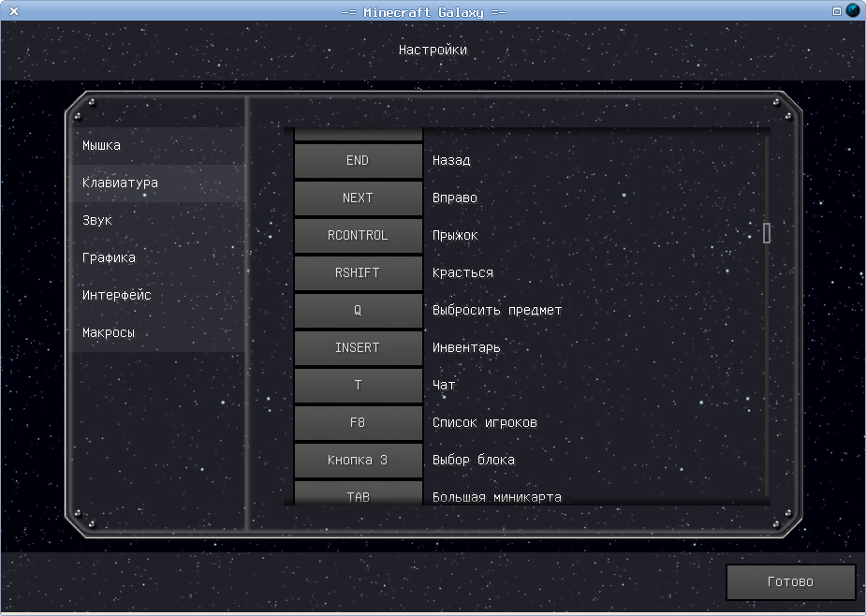Change the INSERT binding for Инвентарь
Image resolution: width=866 pixels, height=616 pixels.
(358, 348)
